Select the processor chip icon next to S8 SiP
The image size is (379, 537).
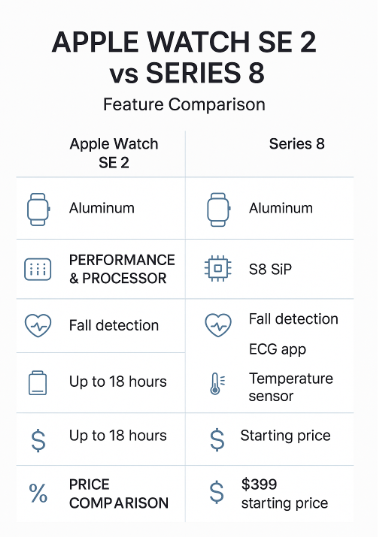click(218, 268)
